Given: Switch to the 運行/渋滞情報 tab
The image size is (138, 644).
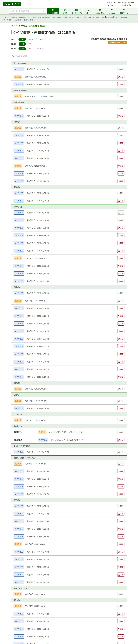Looking at the screenshot, I should pos(76,11).
